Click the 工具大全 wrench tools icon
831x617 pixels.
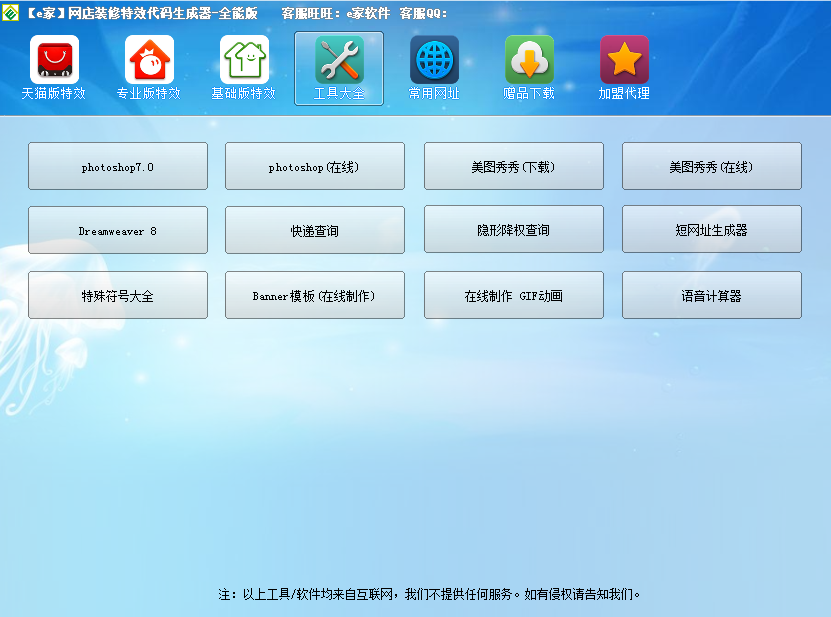[x=339, y=61]
